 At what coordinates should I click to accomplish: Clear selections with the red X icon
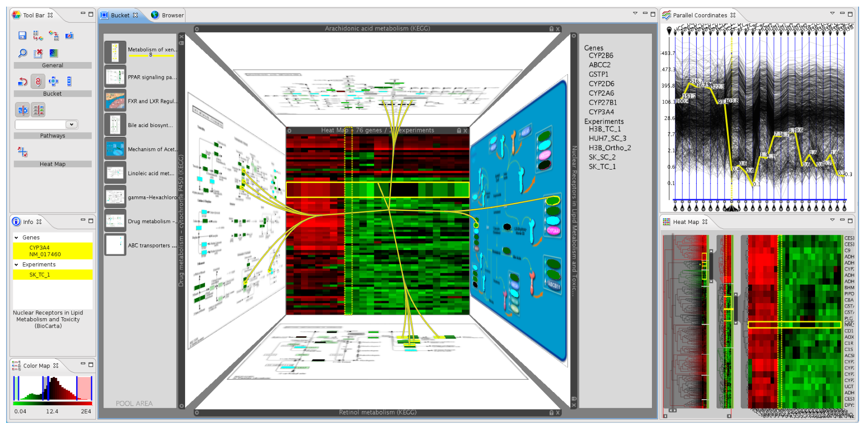(38, 53)
